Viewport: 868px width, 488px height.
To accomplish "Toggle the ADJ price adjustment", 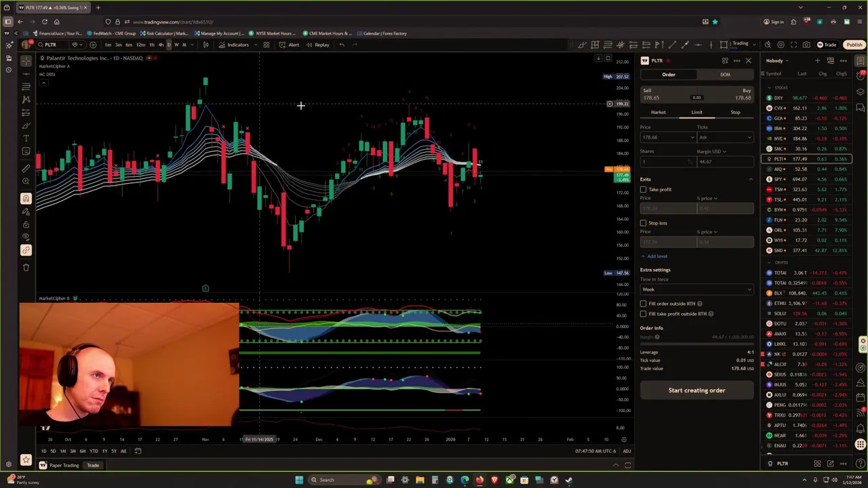I will click(627, 451).
